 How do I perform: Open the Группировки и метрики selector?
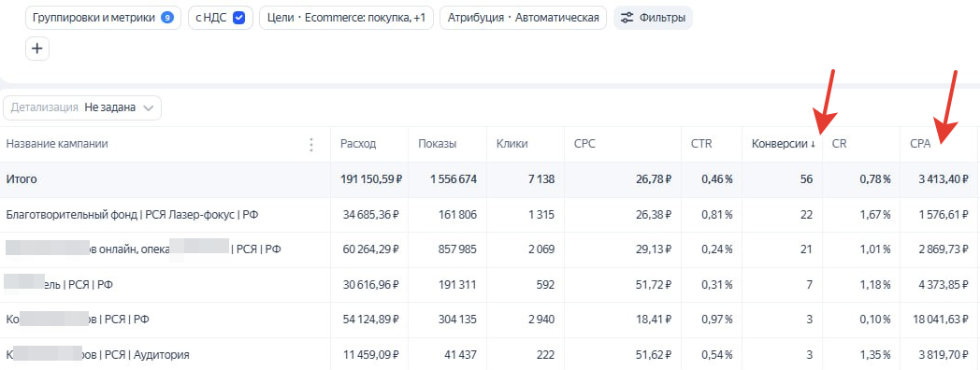[x=103, y=18]
